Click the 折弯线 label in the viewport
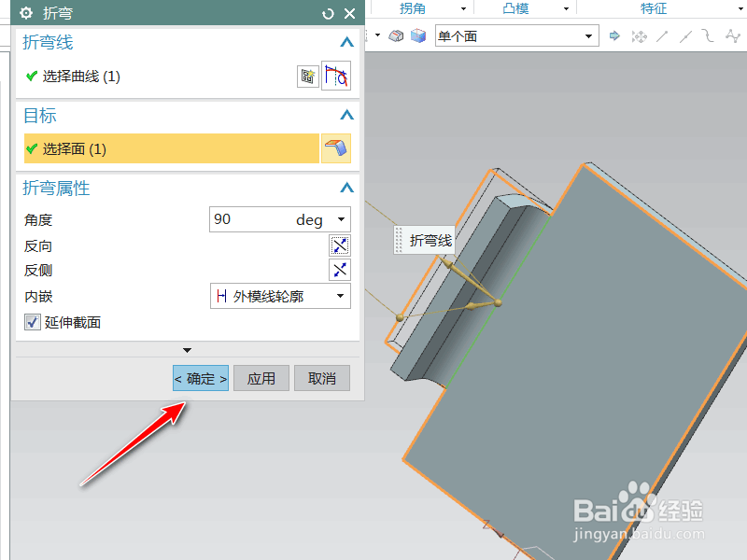This screenshot has height=560, width=747. (x=430, y=241)
